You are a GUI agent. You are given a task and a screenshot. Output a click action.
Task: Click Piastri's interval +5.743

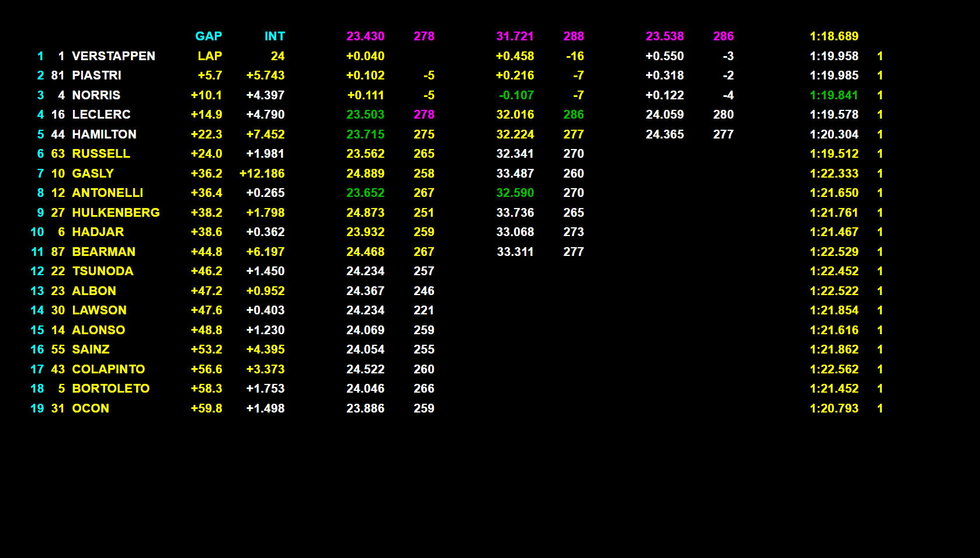265,75
